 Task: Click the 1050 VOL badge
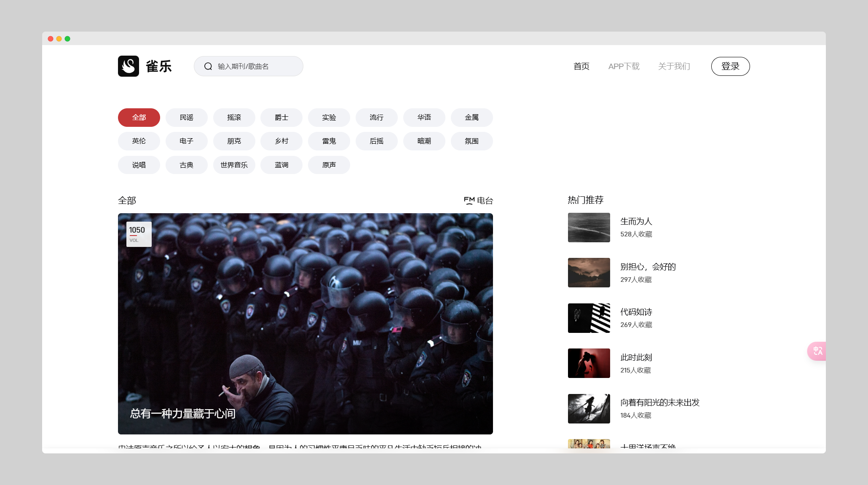(x=139, y=234)
